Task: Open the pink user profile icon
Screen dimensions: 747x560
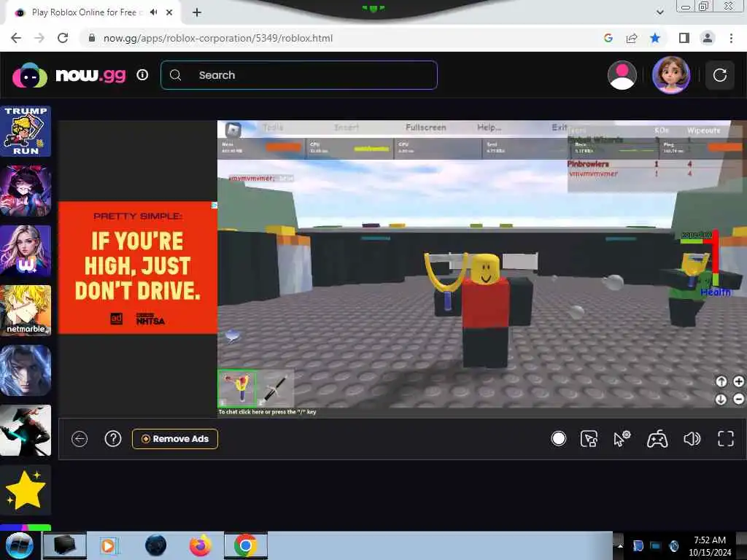Action: [x=622, y=75]
